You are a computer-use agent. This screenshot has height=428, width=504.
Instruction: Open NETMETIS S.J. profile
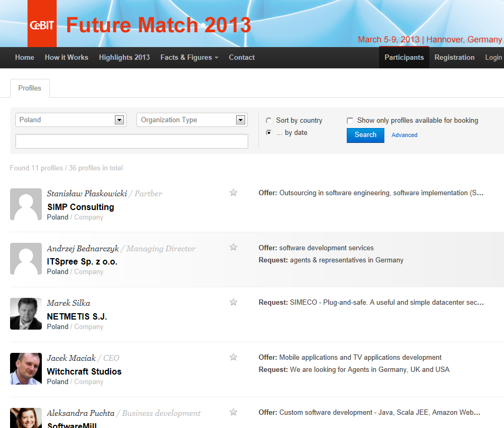click(x=77, y=316)
